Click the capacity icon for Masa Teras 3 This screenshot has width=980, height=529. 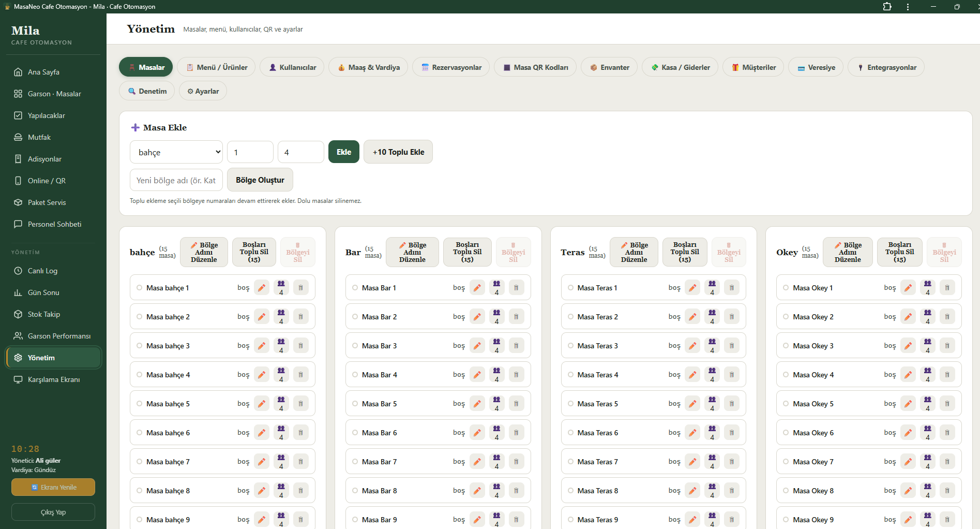712,345
